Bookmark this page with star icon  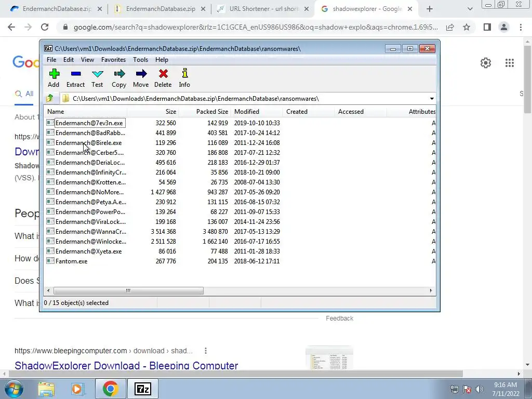click(467, 27)
